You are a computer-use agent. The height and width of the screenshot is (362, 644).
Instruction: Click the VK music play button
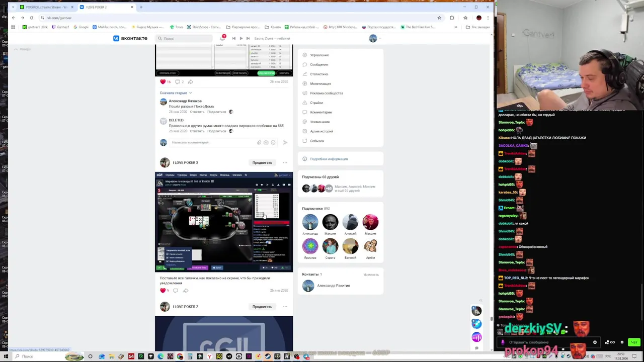(x=241, y=38)
